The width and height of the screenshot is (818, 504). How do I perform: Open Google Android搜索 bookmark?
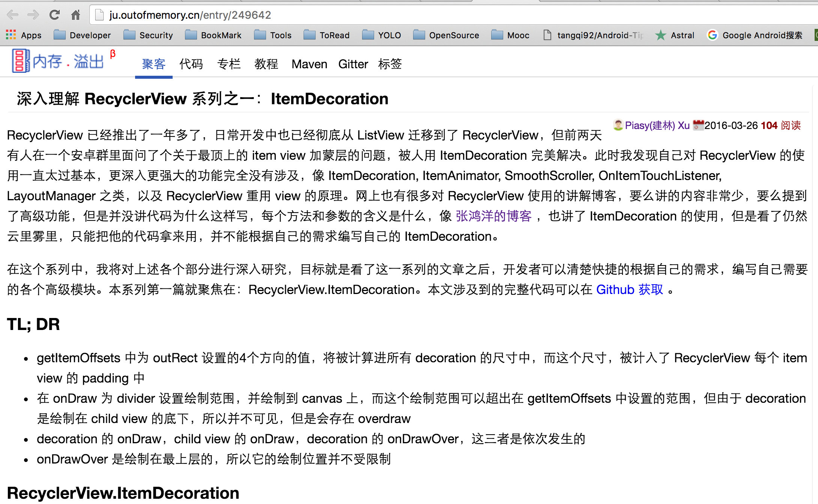pyautogui.click(x=755, y=35)
